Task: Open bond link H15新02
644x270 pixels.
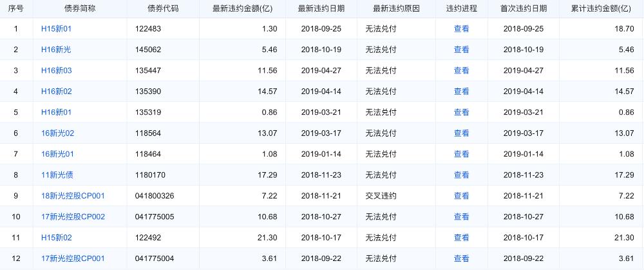Action: pyautogui.click(x=56, y=238)
